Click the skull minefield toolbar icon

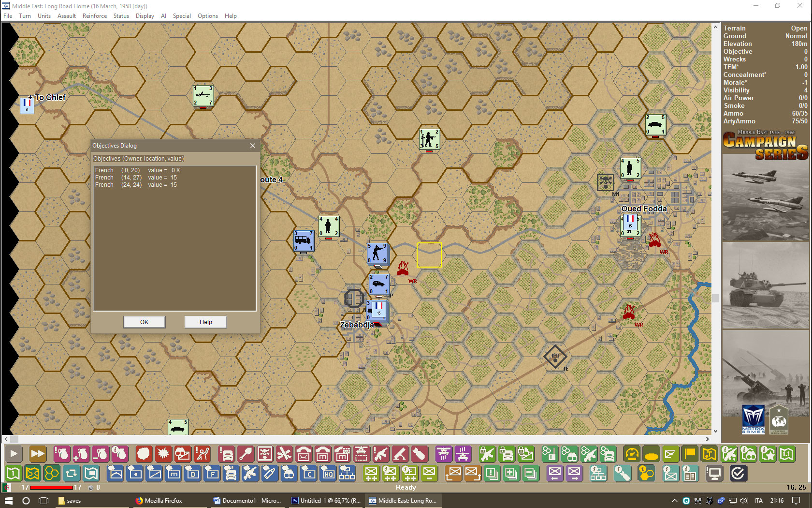(265, 454)
